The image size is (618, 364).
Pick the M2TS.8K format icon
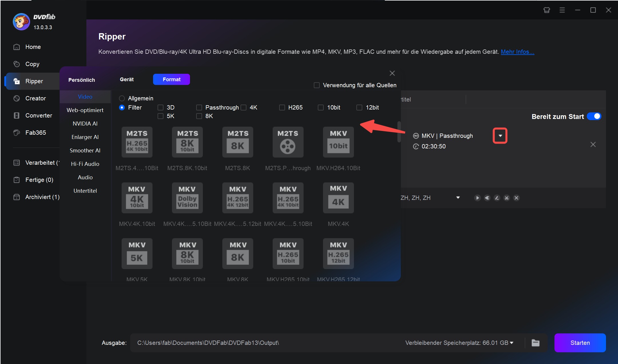237,142
